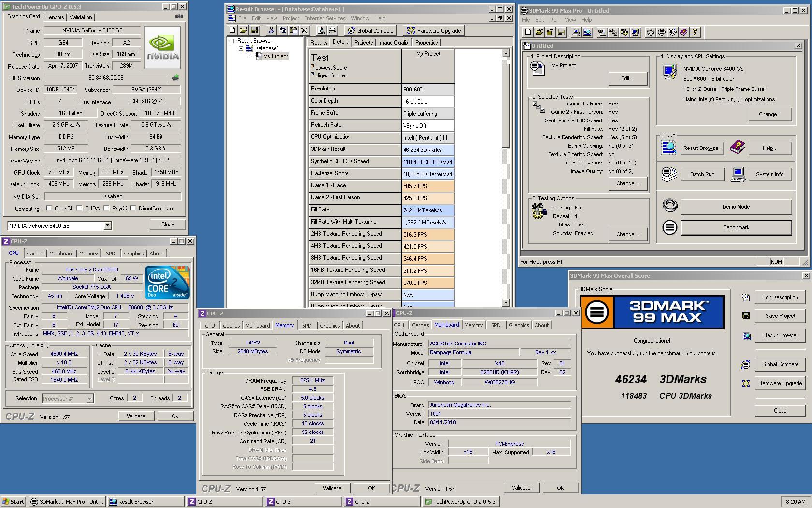Click purple help book icon in 3DMark toolbar
Image resolution: width=812 pixels, height=508 pixels.
[x=684, y=32]
